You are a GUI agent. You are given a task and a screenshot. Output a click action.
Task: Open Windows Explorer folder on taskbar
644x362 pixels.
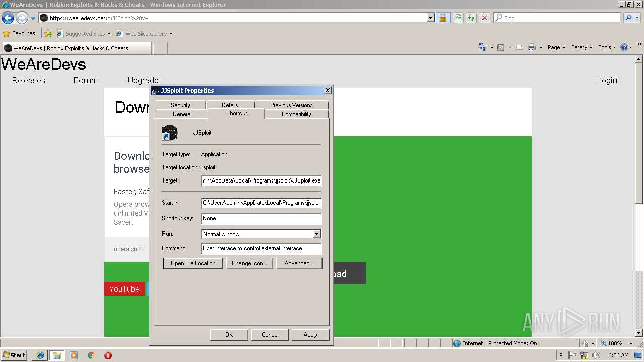point(57,355)
